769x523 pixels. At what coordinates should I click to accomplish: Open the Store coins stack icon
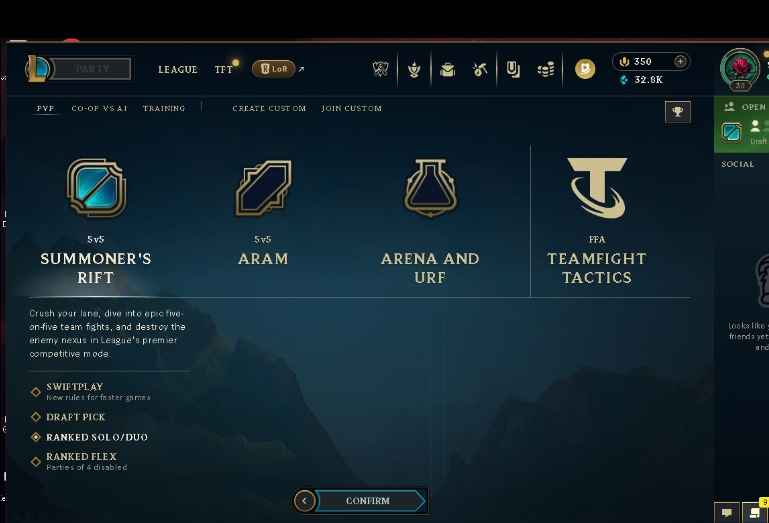tap(546, 70)
